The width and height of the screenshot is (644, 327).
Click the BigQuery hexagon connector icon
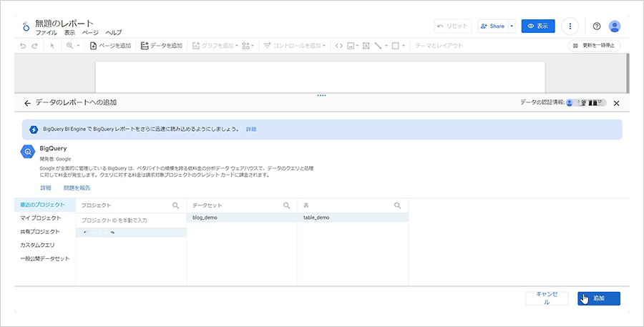[27, 152]
